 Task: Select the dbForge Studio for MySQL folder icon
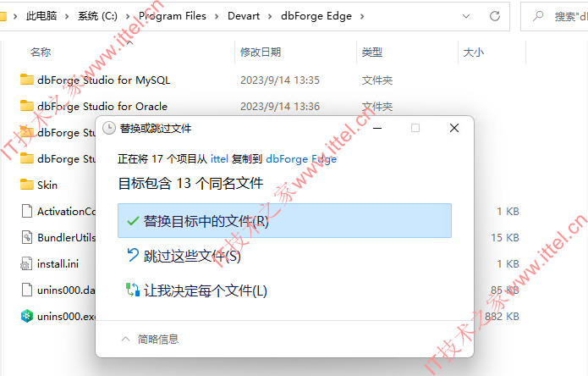tap(26, 80)
